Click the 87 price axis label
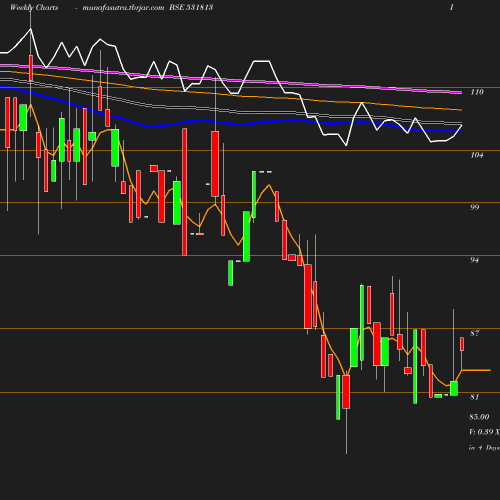The height and width of the screenshot is (500, 500). 475,333
